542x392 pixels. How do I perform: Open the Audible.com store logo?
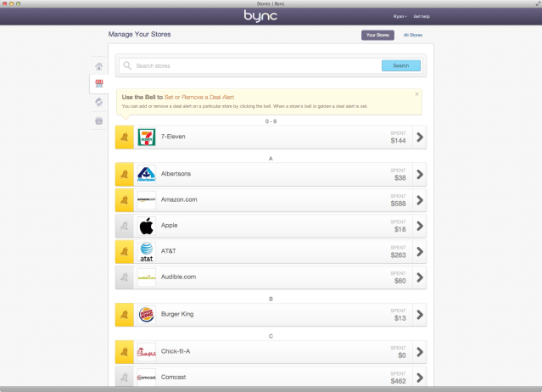[x=147, y=277]
